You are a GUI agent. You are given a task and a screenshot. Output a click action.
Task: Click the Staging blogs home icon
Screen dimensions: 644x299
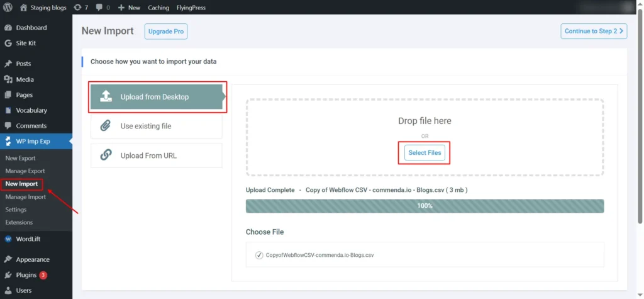[24, 8]
